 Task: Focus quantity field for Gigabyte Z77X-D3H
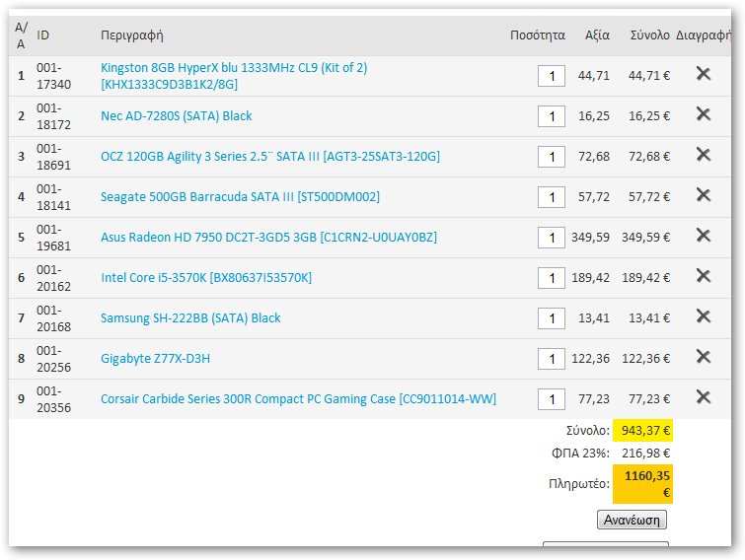pyautogui.click(x=552, y=358)
